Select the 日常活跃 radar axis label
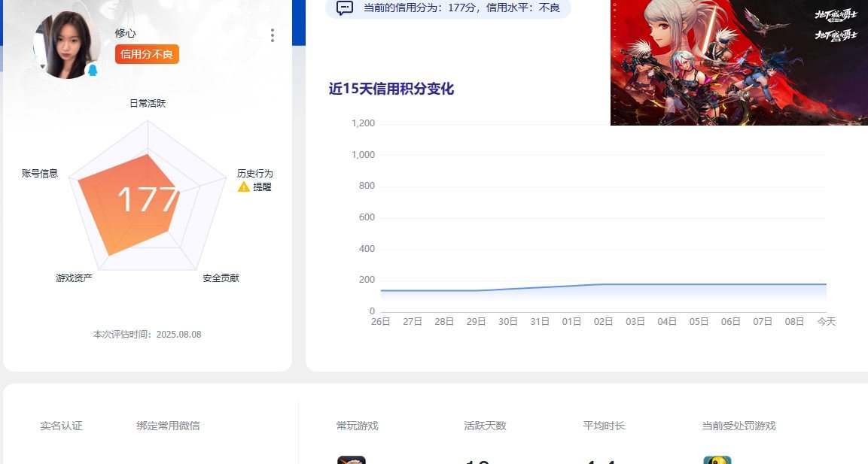 (148, 104)
